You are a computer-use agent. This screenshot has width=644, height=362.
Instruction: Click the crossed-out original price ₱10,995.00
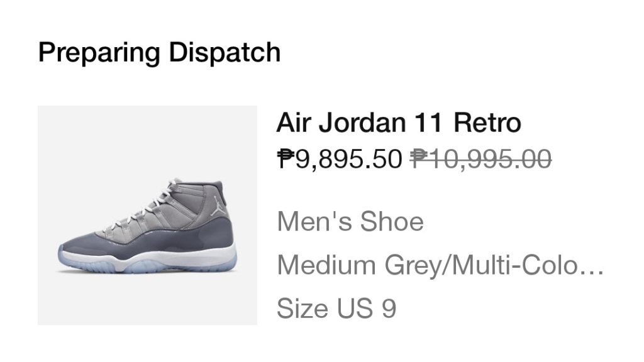point(481,159)
